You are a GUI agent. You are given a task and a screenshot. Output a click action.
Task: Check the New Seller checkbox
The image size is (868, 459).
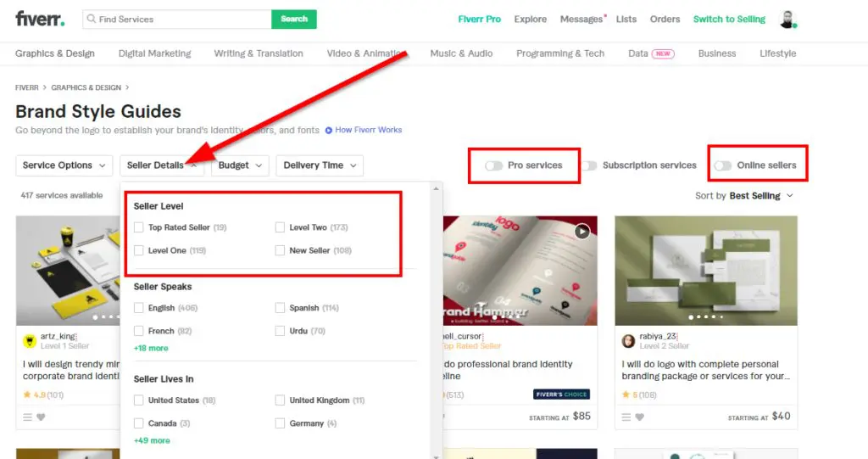click(280, 250)
